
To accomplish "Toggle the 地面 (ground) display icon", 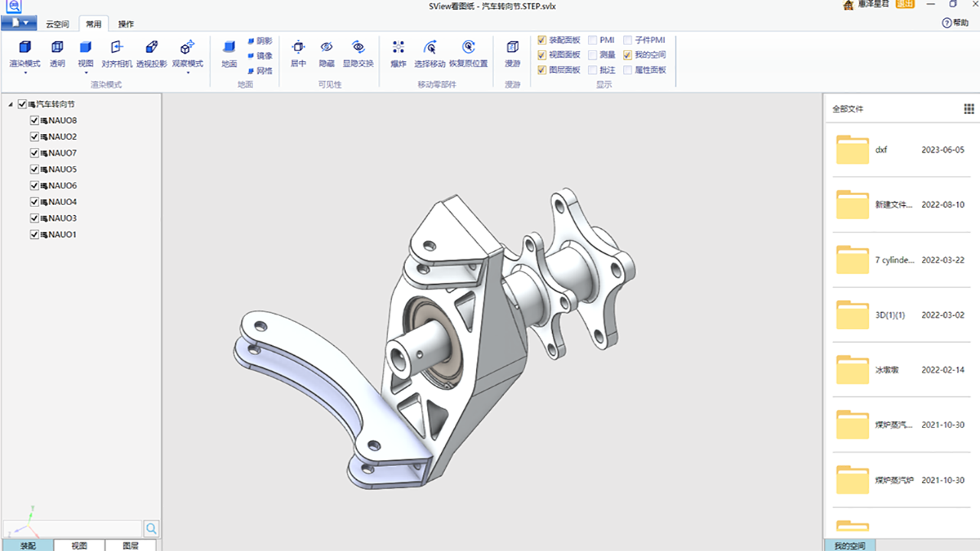I will (228, 54).
